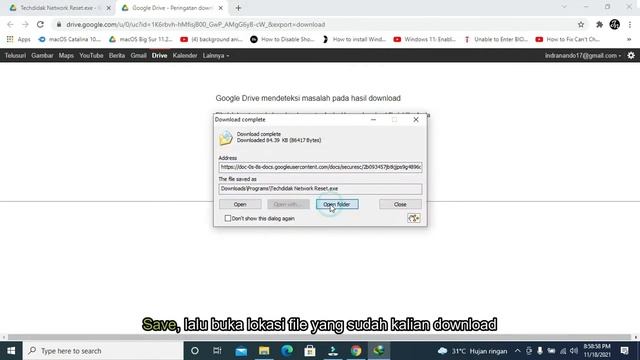This screenshot has height=360, width=640.
Task: Open macOS Big Sur bookmark
Action: (x=141, y=39)
